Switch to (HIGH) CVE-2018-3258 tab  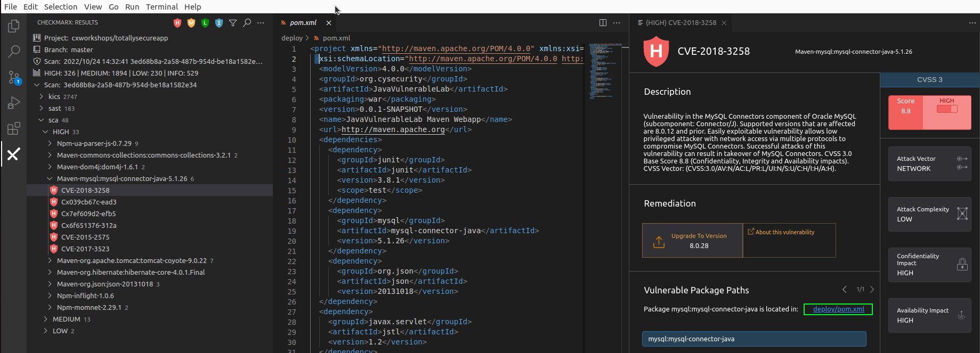681,22
